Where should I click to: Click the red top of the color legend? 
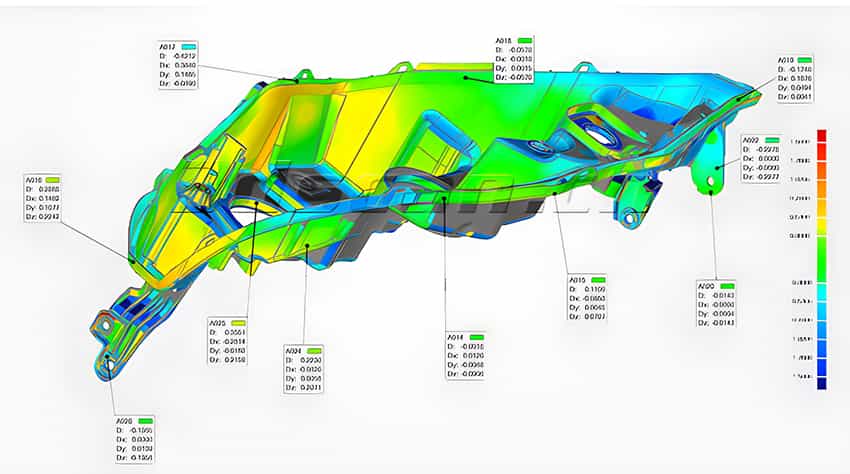click(x=821, y=136)
